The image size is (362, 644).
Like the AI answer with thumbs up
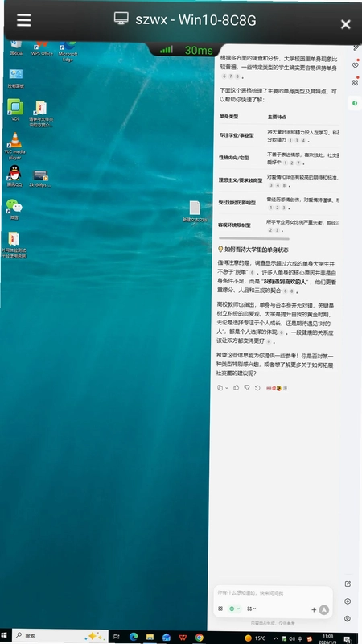pos(236,387)
